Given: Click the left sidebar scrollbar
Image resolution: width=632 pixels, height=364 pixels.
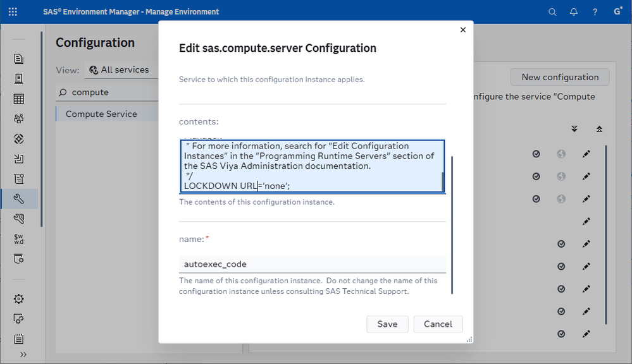Looking at the screenshot, I should pos(41,129).
